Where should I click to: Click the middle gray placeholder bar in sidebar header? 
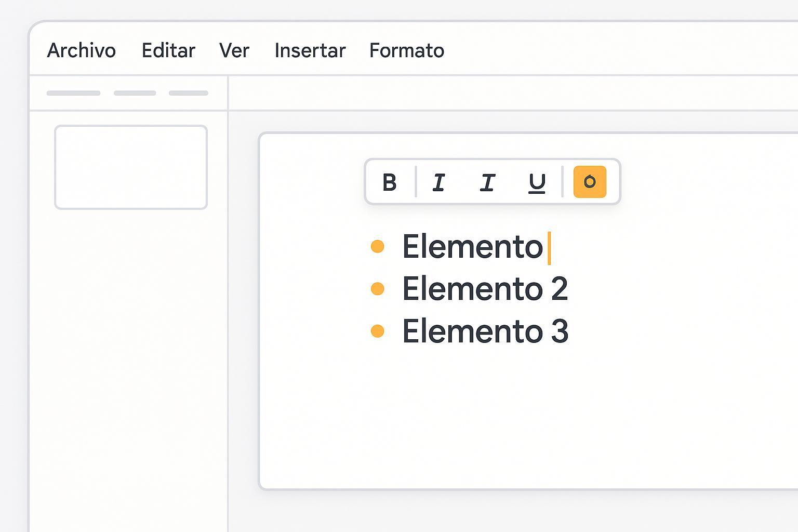click(x=135, y=93)
